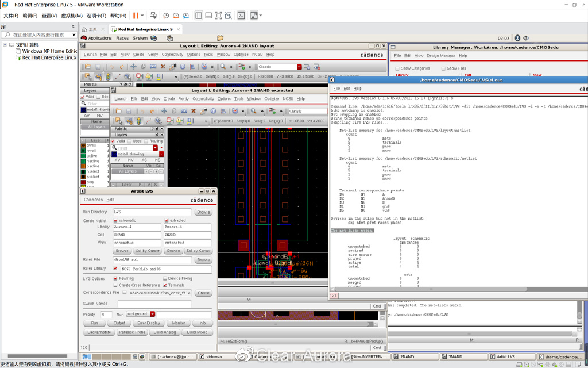588x368 pixels.
Task: Expand the metal1 drawing layer dropdown
Action: [x=161, y=154]
